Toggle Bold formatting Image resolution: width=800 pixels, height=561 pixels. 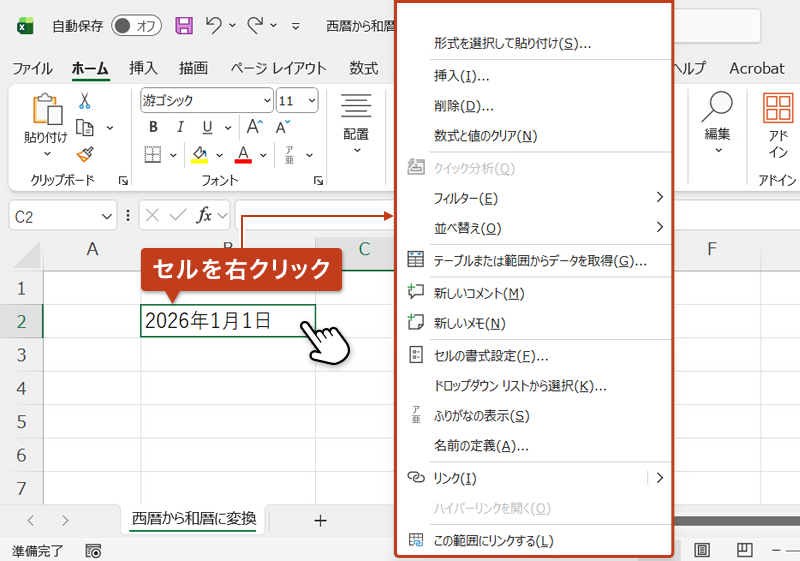(x=153, y=127)
